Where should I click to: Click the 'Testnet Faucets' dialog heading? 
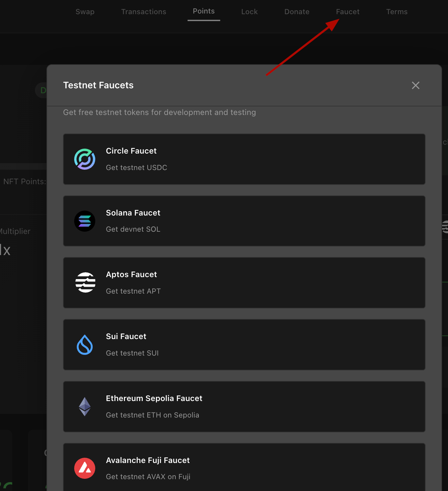[98, 85]
